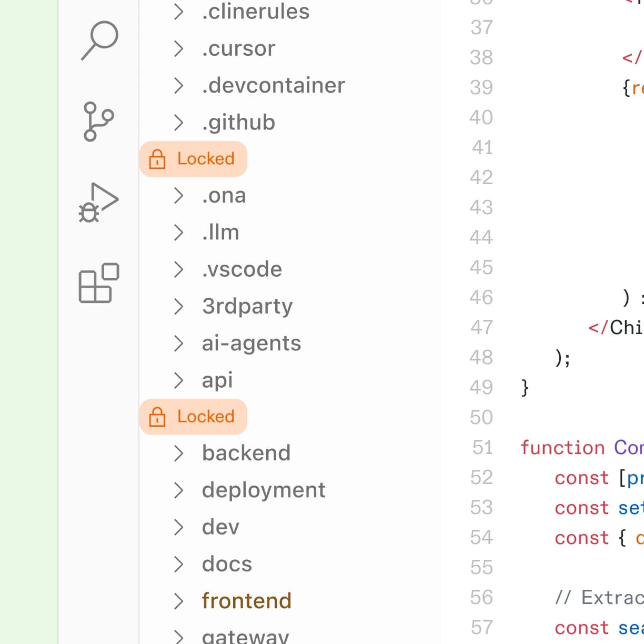Image resolution: width=644 pixels, height=644 pixels.
Task: Expand the .devcontainer folder chevron
Action: [179, 86]
